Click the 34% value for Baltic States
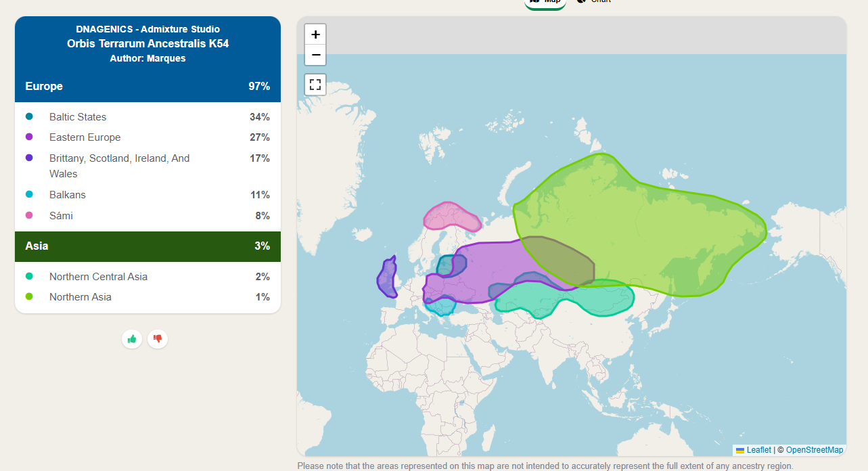 click(x=260, y=117)
